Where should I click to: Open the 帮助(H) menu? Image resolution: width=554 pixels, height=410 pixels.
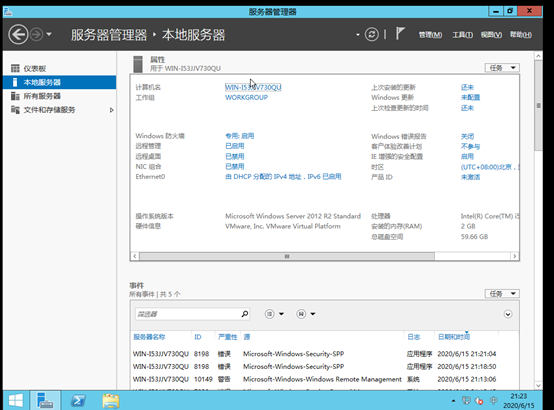[520, 35]
